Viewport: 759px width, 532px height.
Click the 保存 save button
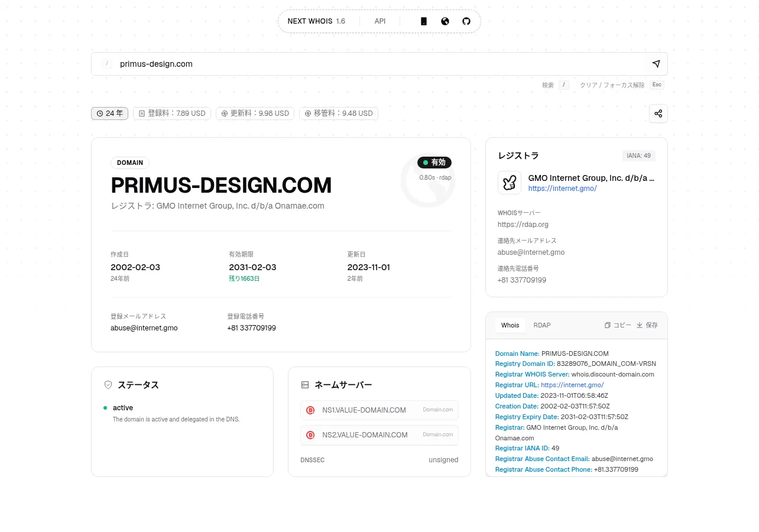click(647, 325)
